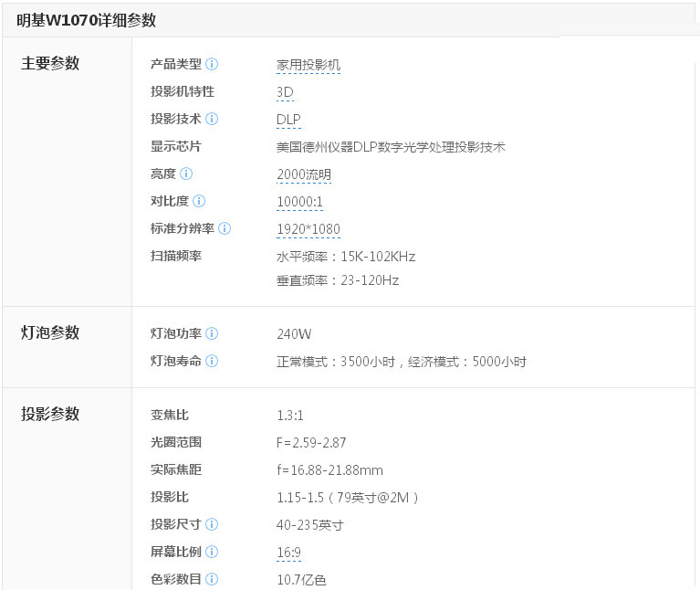
Task: Click the 光圈范围 label
Action: tap(176, 442)
